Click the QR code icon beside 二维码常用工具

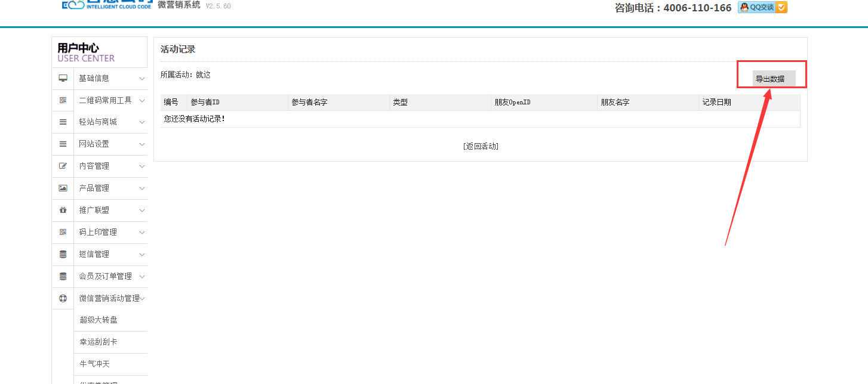[63, 100]
